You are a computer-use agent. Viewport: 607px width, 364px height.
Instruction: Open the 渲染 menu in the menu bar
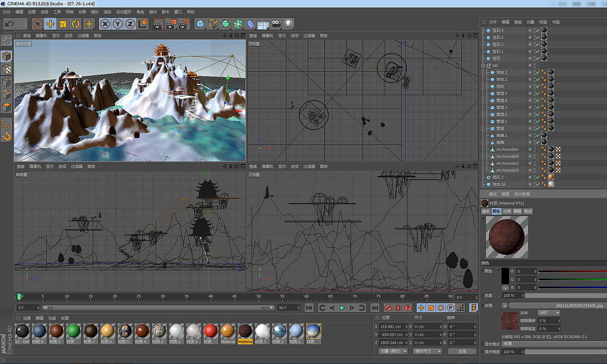pyautogui.click(x=108, y=12)
